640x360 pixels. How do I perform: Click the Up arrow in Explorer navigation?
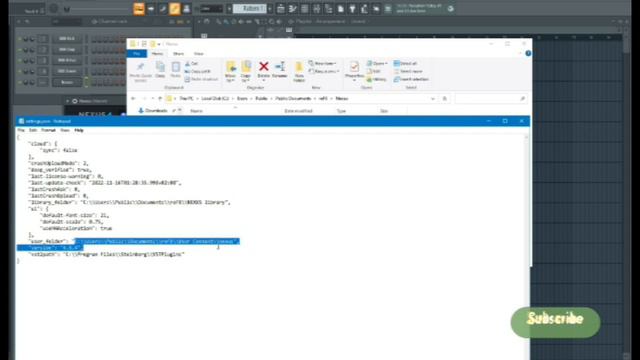click(160, 98)
